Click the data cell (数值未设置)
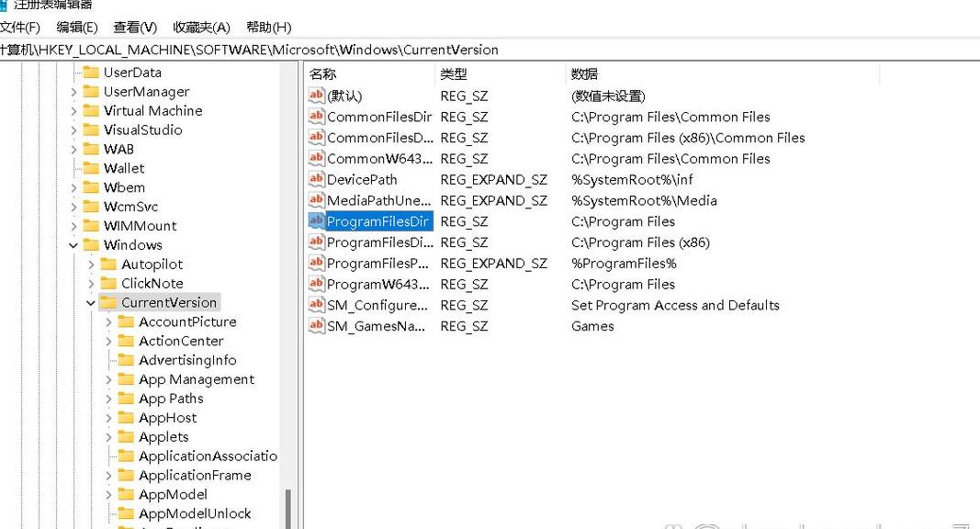 click(x=608, y=96)
